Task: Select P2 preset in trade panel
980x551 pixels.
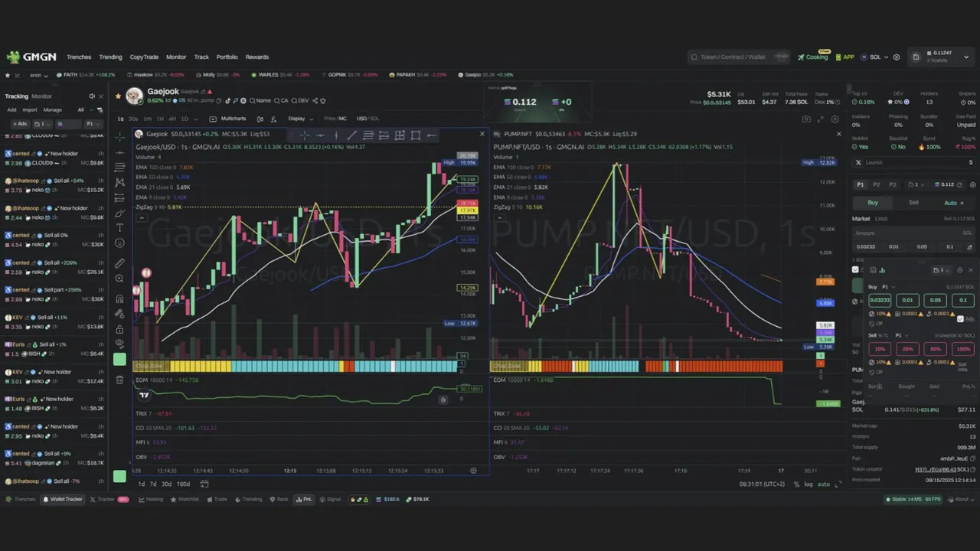Action: coord(876,184)
